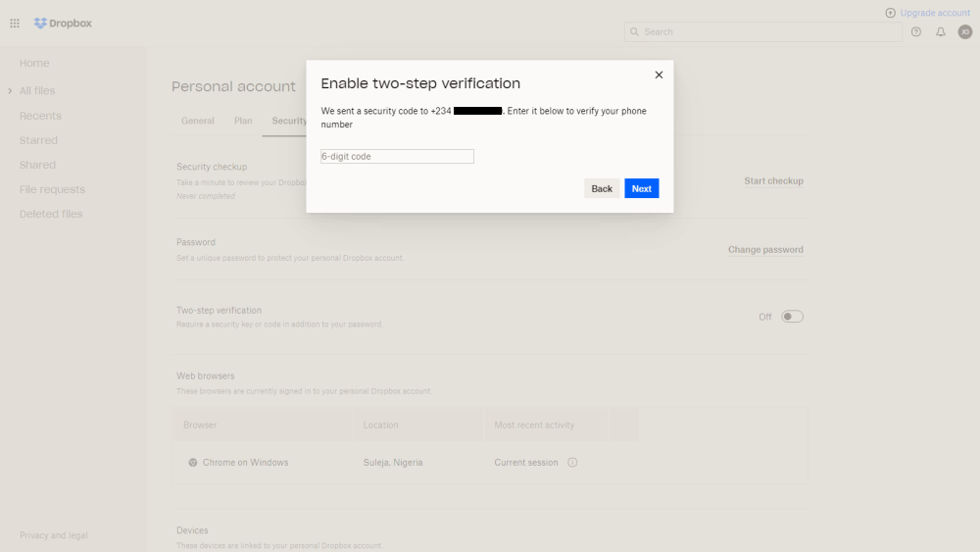
Task: Open All files in sidebar
Action: point(37,91)
